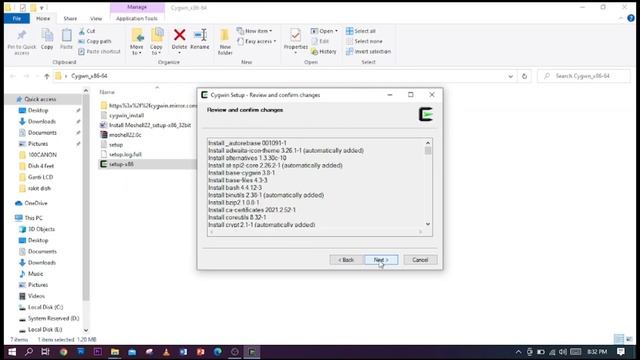Viewport: 640px width, 360px height.
Task: Click the scroll-up arrow in the package list
Action: point(428,143)
